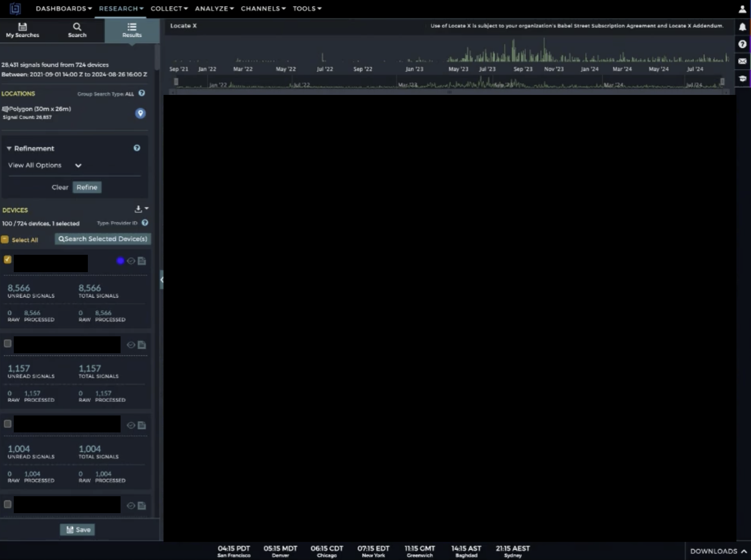Switch to the My Searches tab

22,30
